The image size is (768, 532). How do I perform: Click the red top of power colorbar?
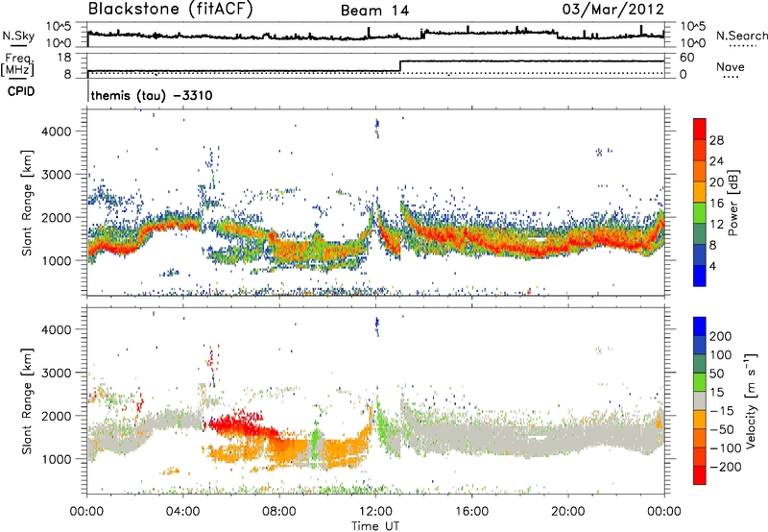(x=700, y=129)
